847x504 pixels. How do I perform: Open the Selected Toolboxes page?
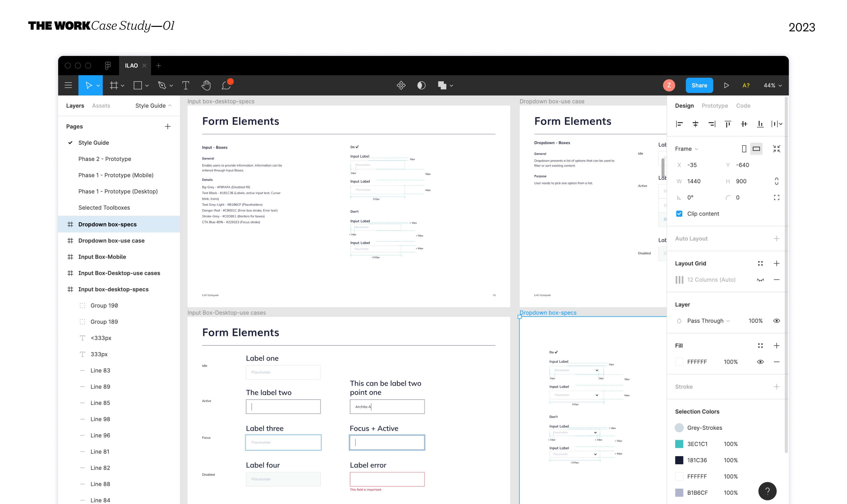(x=104, y=207)
